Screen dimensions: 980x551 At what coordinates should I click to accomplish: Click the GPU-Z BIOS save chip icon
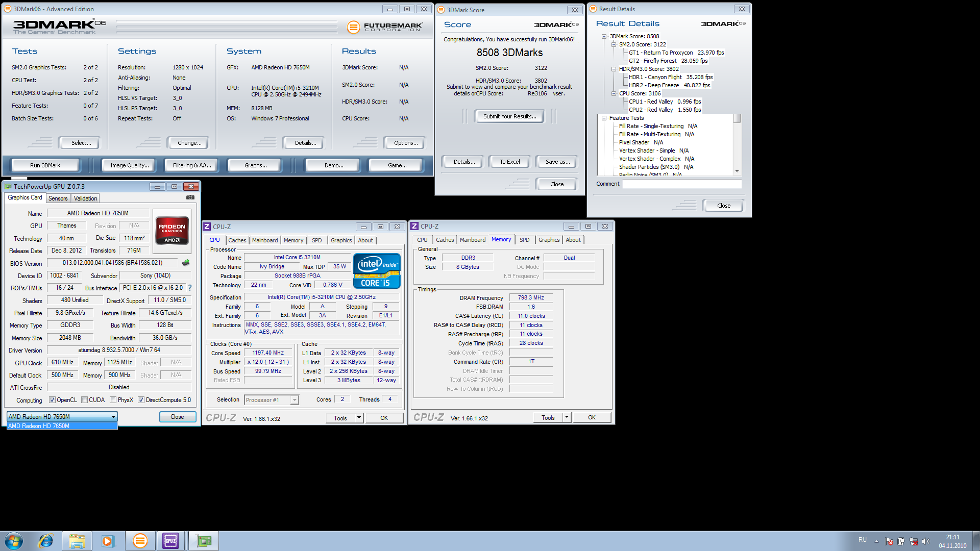pyautogui.click(x=186, y=263)
